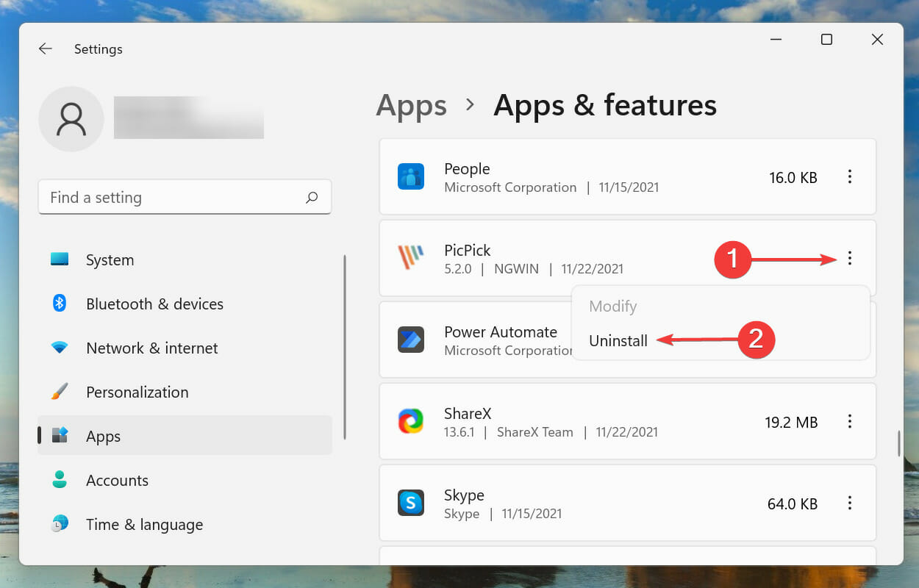Viewport: 919px width, 588px height.
Task: Click the Personalization paintbrush icon
Action: click(60, 391)
